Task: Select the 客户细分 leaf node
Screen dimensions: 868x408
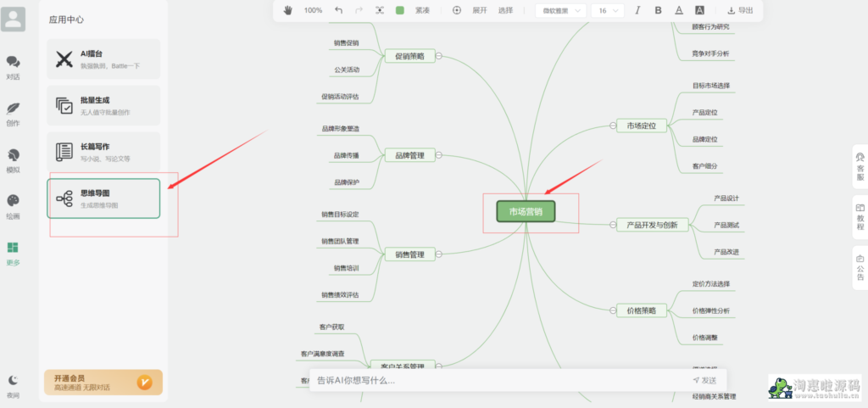Action: 704,166
